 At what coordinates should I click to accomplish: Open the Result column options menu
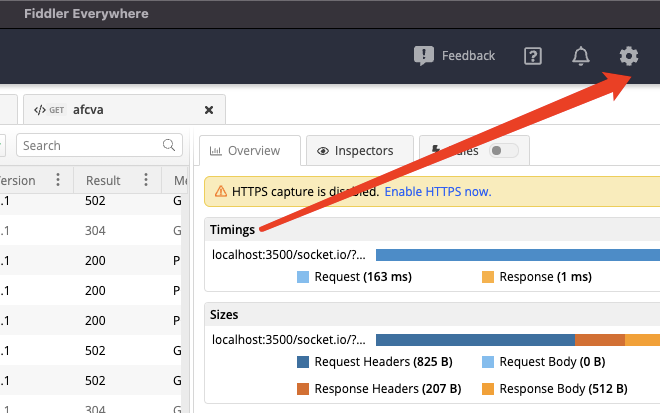pos(147,180)
